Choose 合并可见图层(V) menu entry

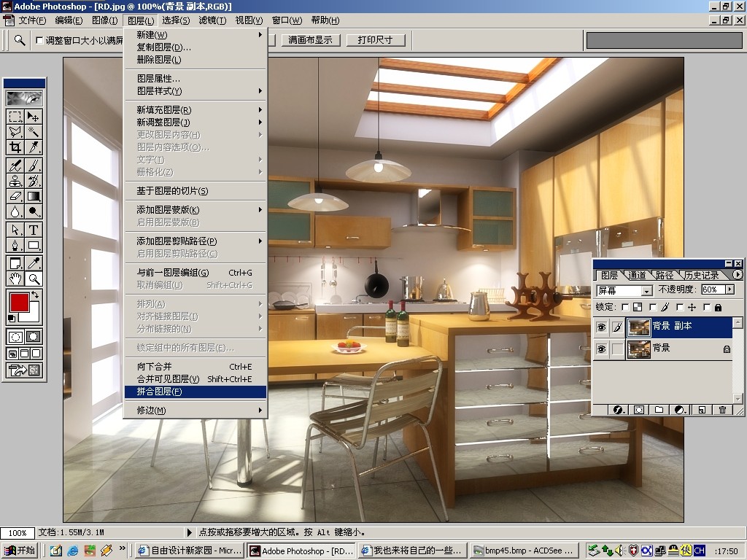[x=196, y=379]
